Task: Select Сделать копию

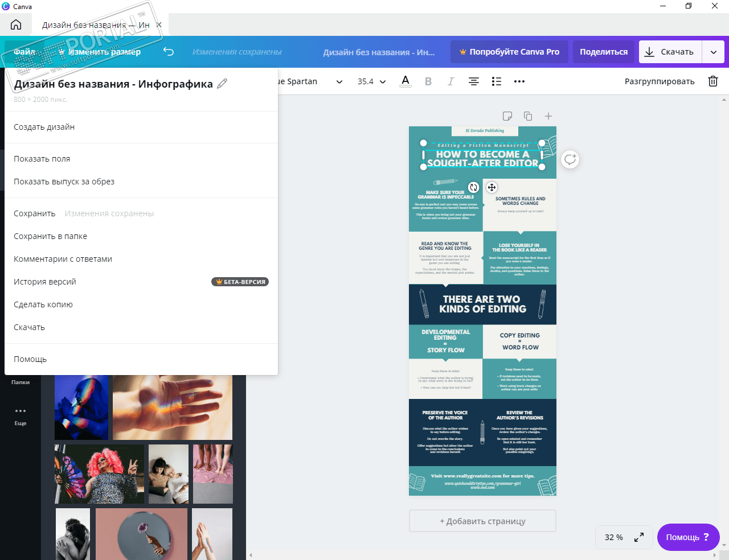Action: (141, 304)
